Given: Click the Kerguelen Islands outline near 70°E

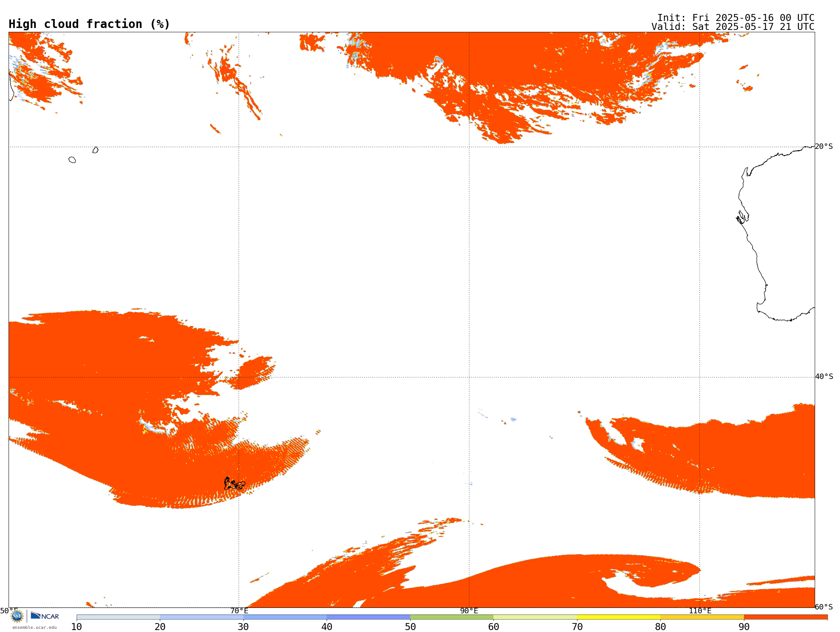Looking at the screenshot, I should click(234, 484).
